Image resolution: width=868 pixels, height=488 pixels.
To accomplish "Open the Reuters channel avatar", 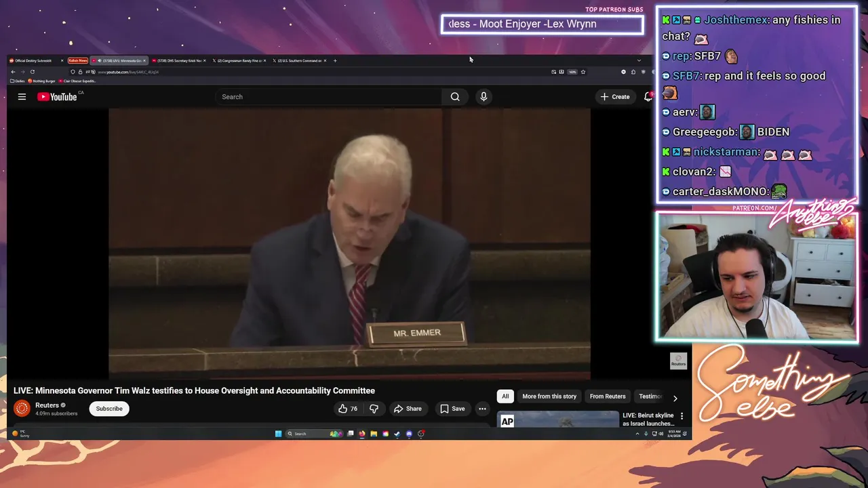I will (x=22, y=408).
